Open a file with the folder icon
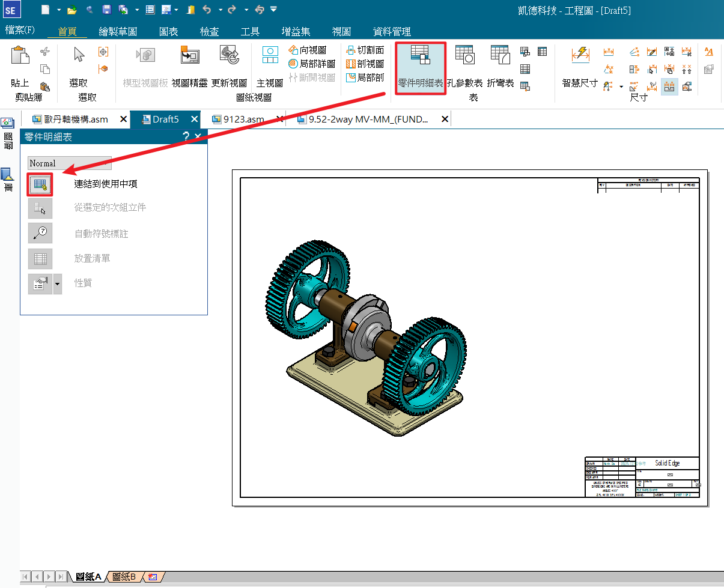 (72, 10)
